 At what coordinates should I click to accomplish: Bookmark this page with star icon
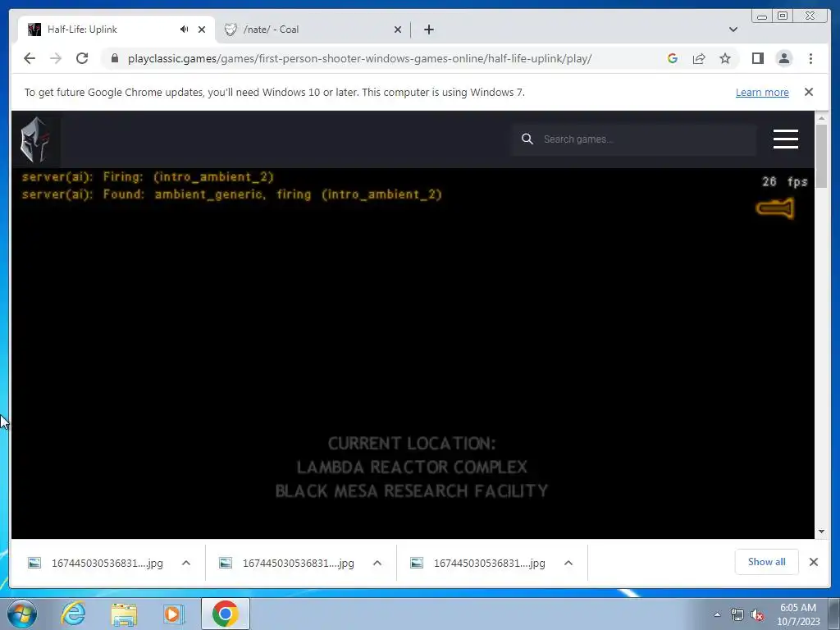(725, 58)
